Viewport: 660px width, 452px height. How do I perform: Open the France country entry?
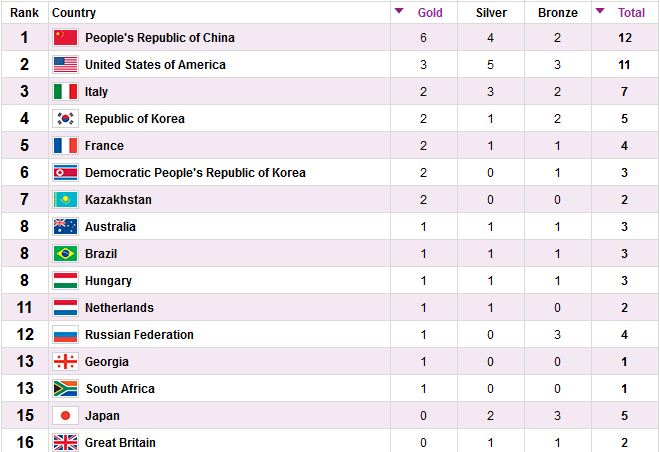104,146
